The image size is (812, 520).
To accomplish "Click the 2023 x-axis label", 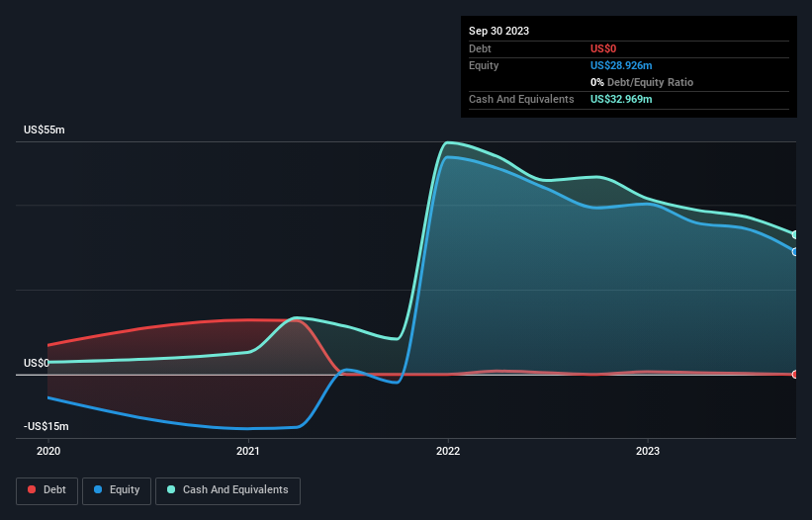I will tap(648, 451).
